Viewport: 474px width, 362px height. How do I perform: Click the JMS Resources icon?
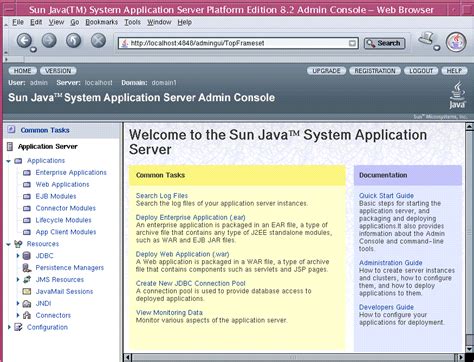point(27,280)
